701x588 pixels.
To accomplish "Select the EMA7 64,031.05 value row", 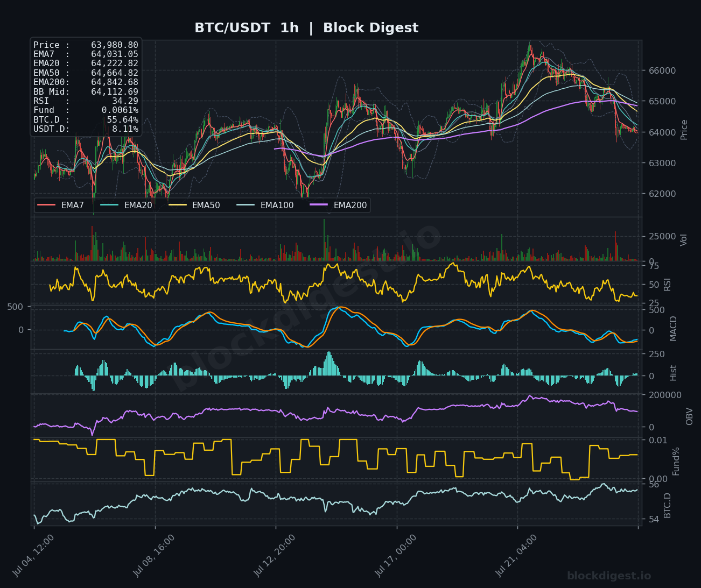I will (x=86, y=54).
